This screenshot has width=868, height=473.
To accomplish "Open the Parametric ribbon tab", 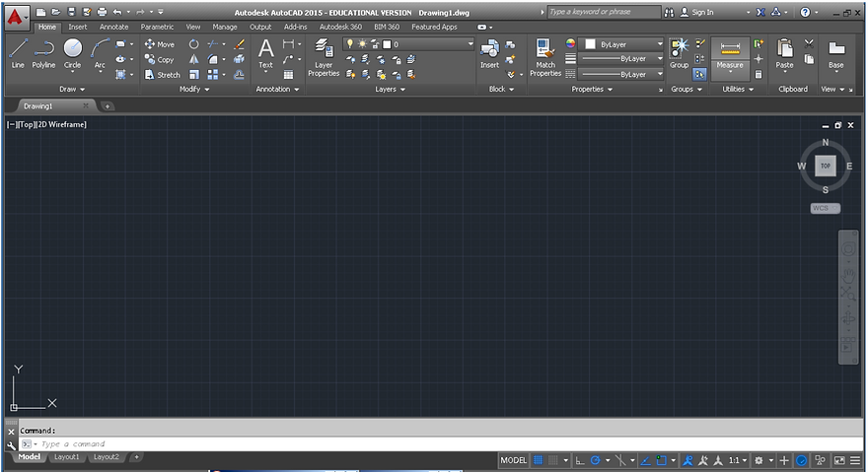I will point(157,27).
